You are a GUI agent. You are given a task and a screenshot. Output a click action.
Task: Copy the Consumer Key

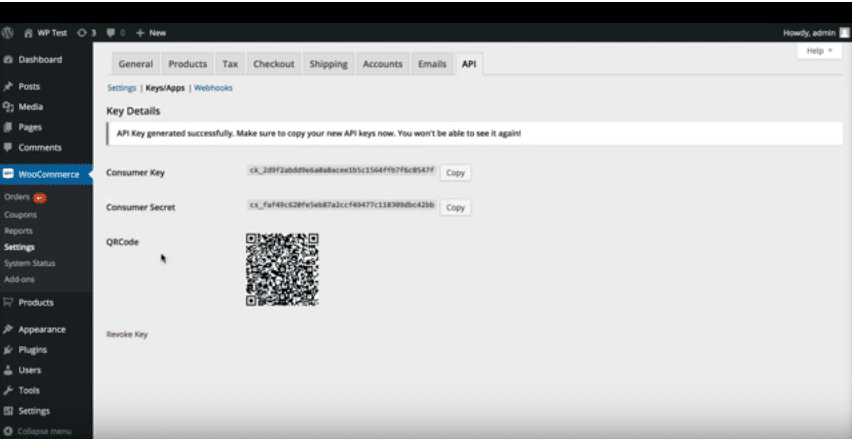coord(455,173)
